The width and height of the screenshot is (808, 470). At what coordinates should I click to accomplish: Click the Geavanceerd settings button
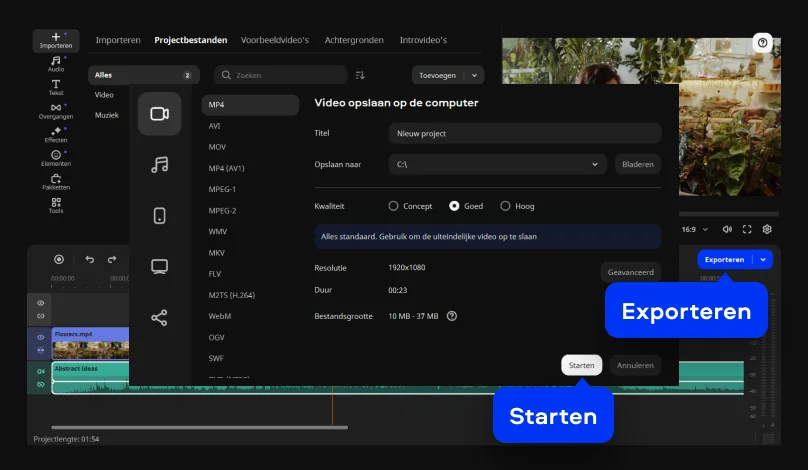pyautogui.click(x=631, y=272)
